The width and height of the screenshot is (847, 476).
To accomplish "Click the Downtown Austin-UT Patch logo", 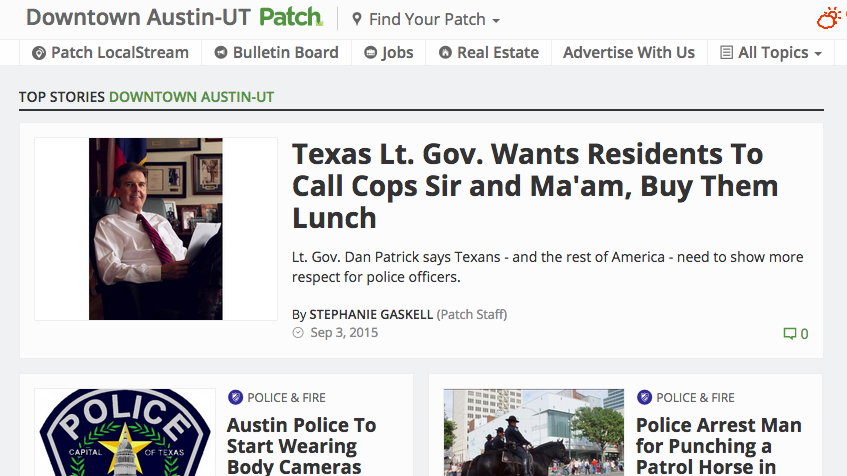I will [174, 17].
